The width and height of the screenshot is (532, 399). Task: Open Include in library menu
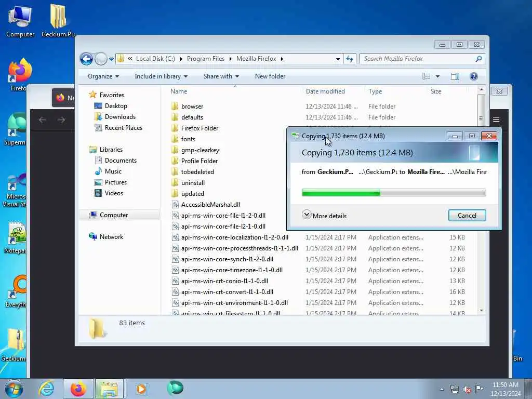(161, 76)
